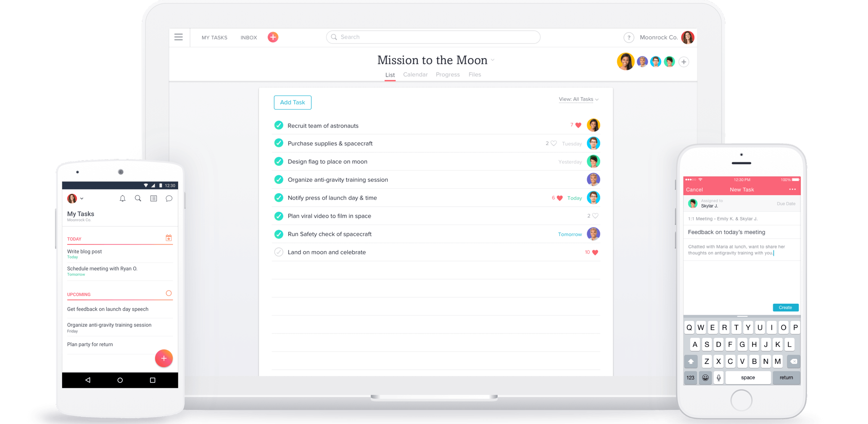Open the help question mark icon
868x424 pixels.
pos(628,38)
